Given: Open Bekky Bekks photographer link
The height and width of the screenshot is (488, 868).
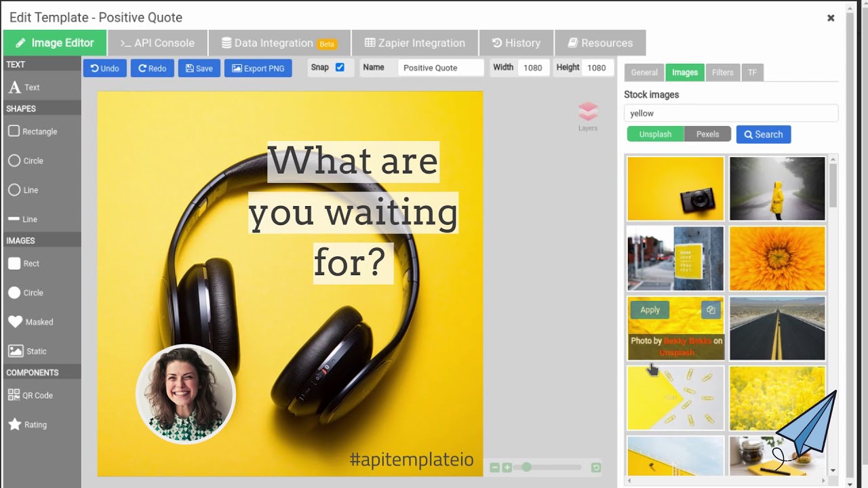Looking at the screenshot, I should (x=688, y=341).
